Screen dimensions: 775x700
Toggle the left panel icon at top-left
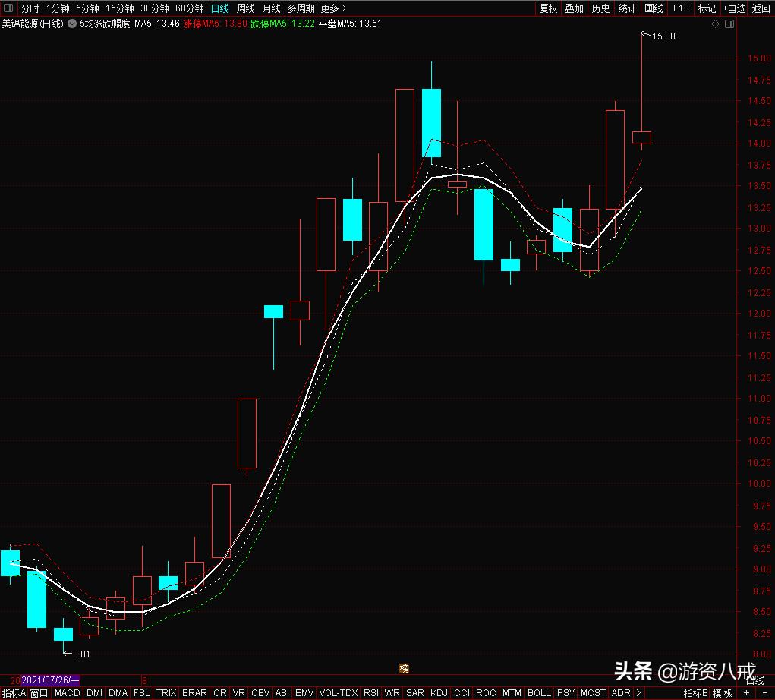(8, 8)
